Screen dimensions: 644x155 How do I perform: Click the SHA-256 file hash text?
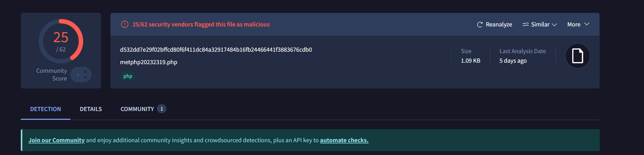216,50
